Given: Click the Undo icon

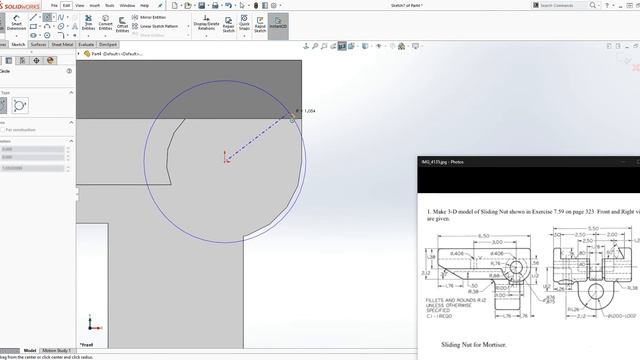Looking at the screenshot, I should coord(229,6).
